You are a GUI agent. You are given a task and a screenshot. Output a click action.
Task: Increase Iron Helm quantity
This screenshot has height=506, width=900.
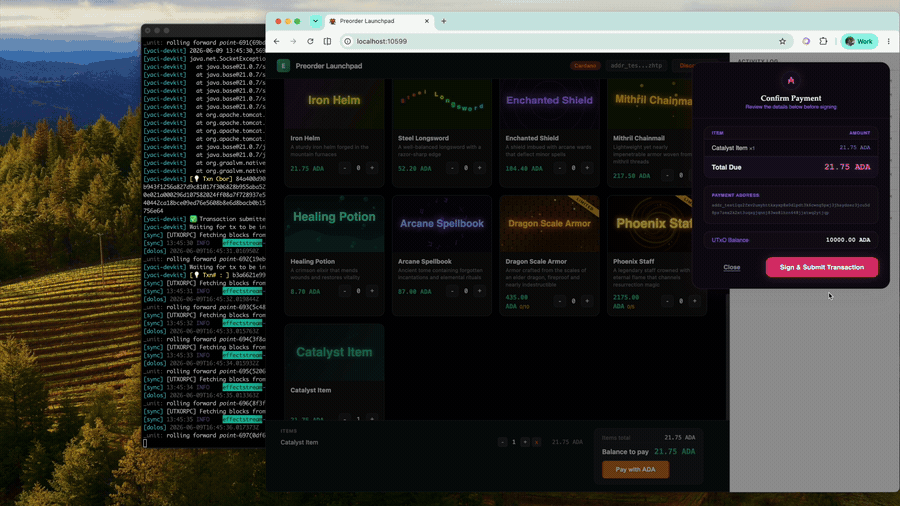coord(372,168)
